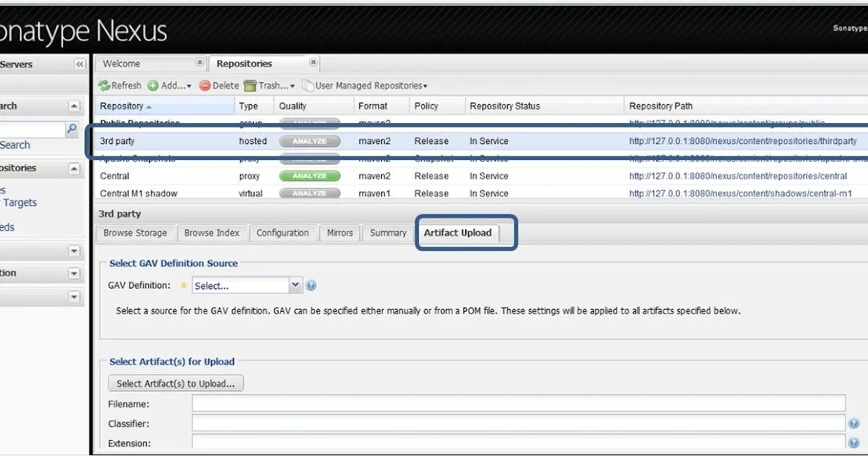868x456 pixels.
Task: Sort by the Repository column header
Action: 164,106
